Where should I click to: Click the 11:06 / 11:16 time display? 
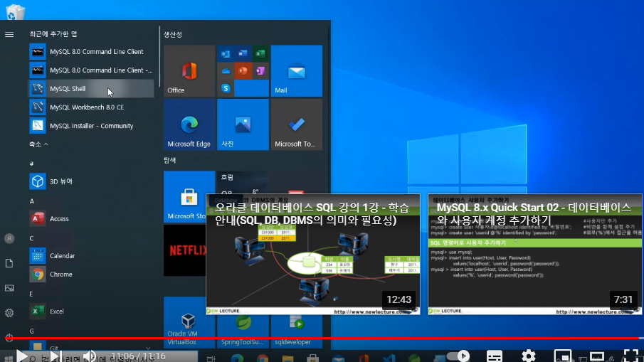[x=138, y=356]
